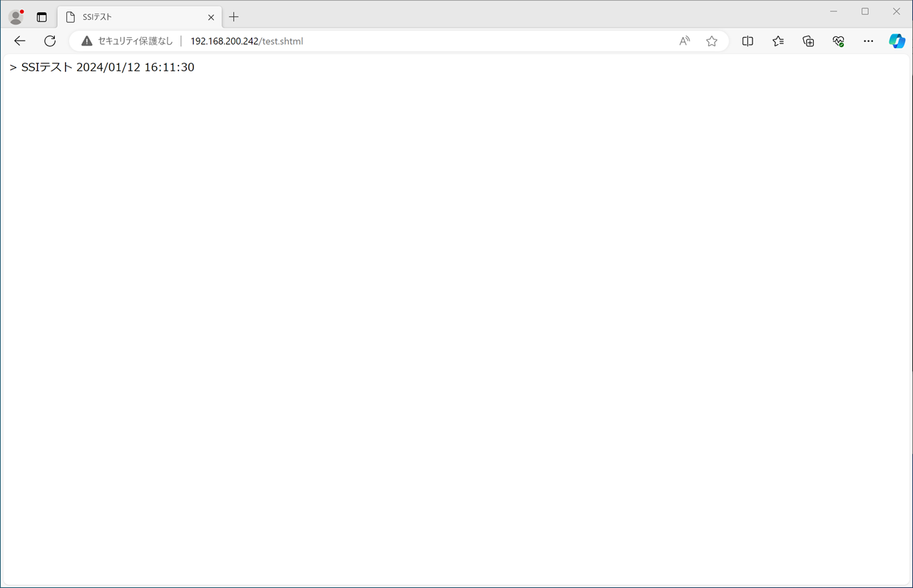The width and height of the screenshot is (913, 588).
Task: Open Browser essentials heart icon
Action: [838, 41]
